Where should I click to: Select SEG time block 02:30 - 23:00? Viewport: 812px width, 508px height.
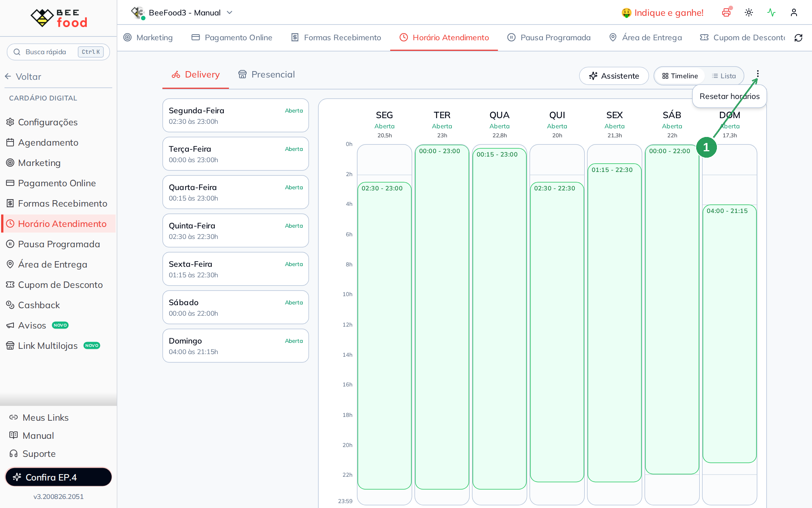pyautogui.click(x=385, y=336)
